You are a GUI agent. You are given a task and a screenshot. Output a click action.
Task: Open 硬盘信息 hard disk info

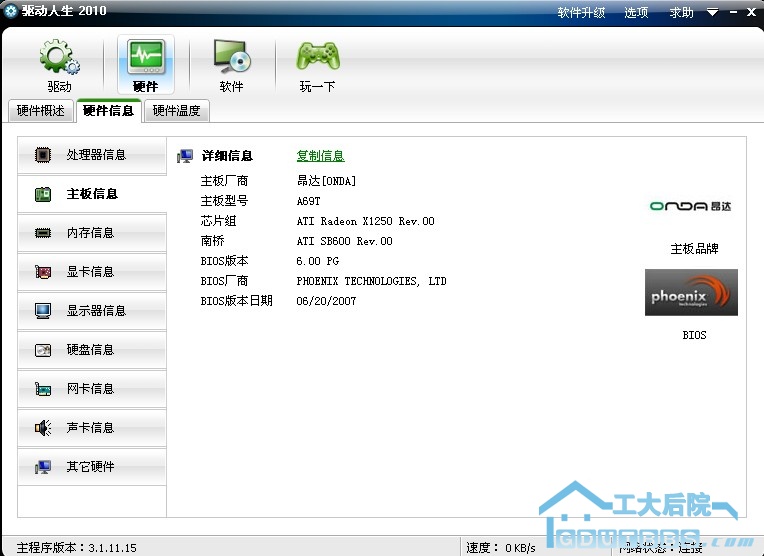(x=92, y=350)
